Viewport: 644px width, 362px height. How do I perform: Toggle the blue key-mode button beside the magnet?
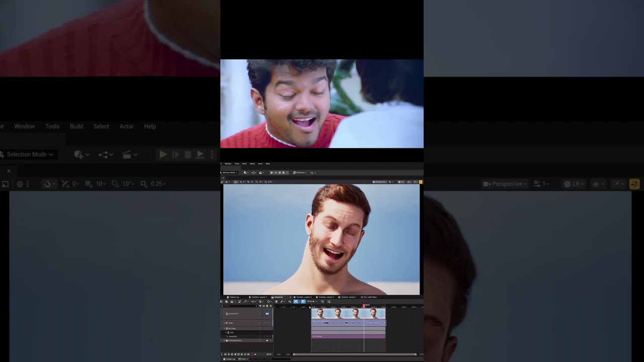tap(303, 302)
